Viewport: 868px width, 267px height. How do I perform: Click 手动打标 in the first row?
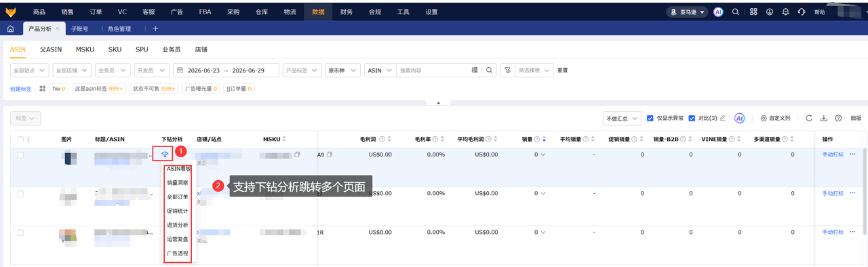point(833,155)
